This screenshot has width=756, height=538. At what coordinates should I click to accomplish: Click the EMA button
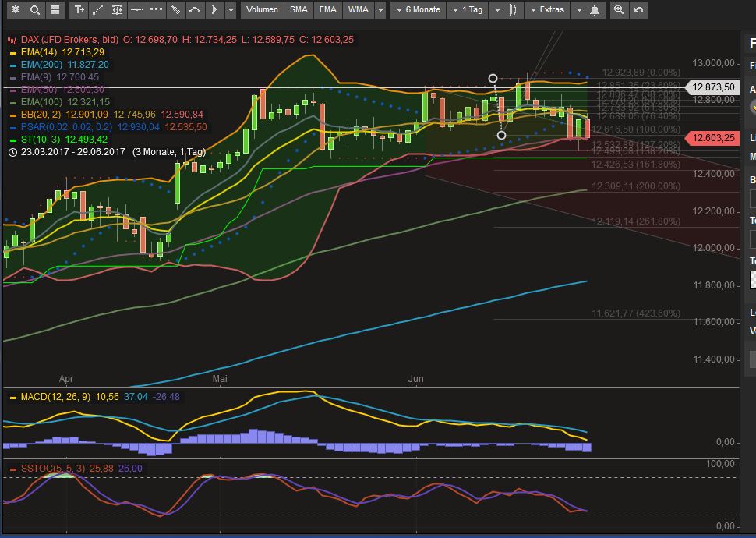point(327,10)
